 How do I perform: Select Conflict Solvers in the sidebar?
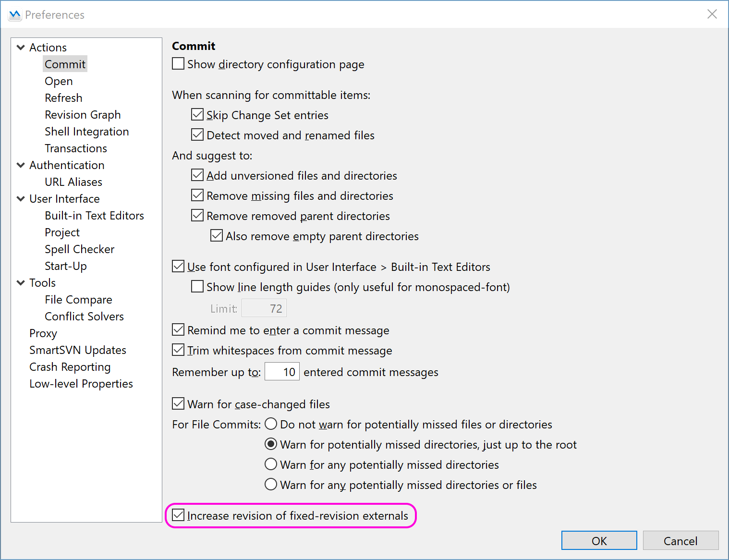click(84, 316)
